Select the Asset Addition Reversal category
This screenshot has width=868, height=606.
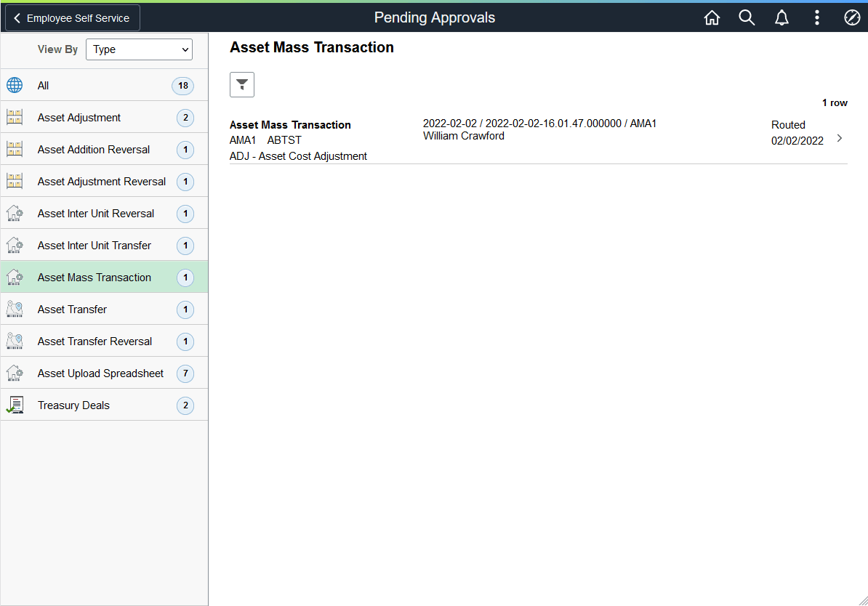point(92,149)
